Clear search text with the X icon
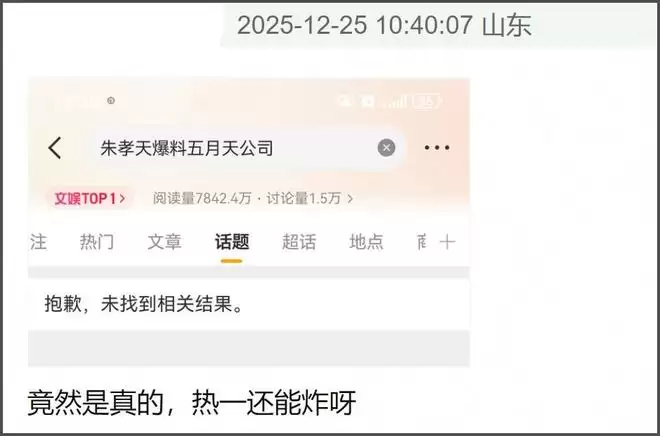This screenshot has width=660, height=436. (x=386, y=148)
